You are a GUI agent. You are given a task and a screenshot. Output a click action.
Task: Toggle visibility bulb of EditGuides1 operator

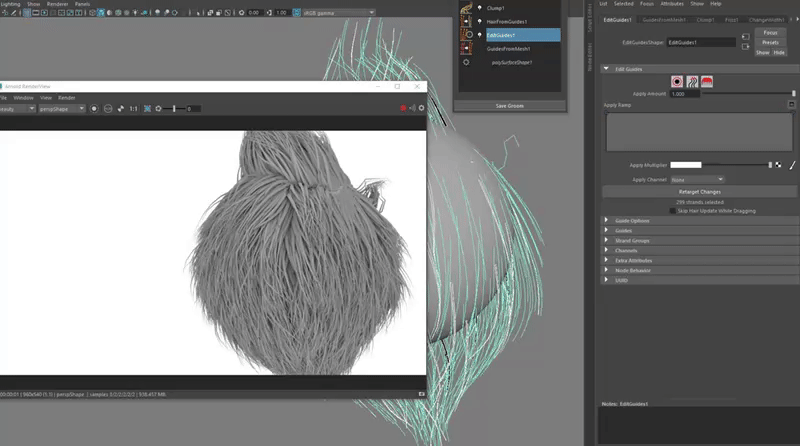coord(480,35)
